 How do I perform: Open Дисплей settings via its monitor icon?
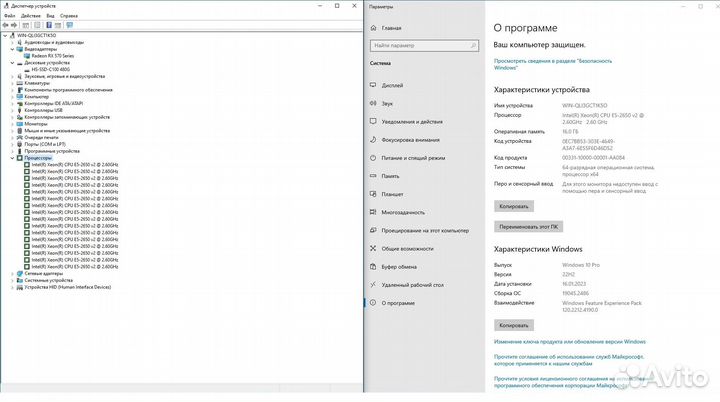[x=373, y=85]
